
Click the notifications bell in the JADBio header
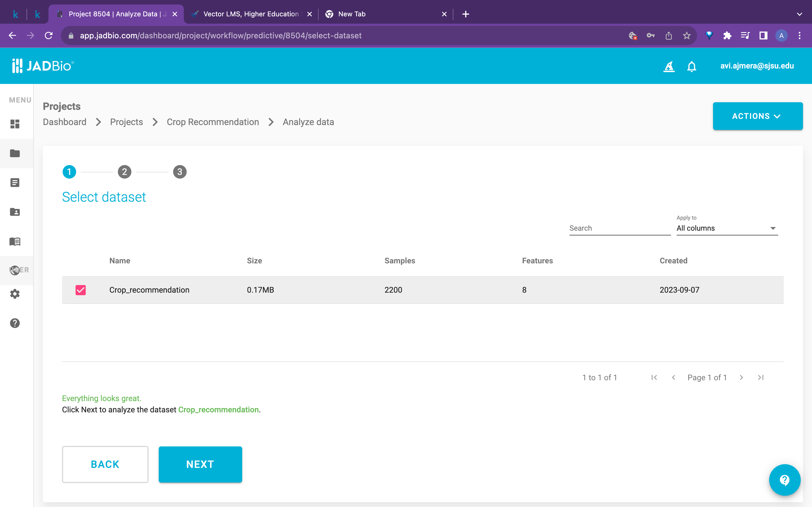pos(692,66)
